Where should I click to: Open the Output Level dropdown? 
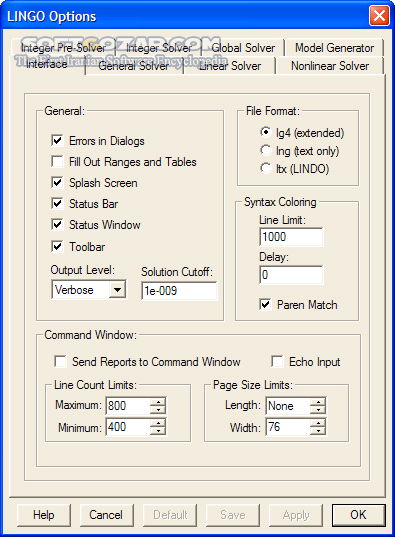click(x=118, y=290)
